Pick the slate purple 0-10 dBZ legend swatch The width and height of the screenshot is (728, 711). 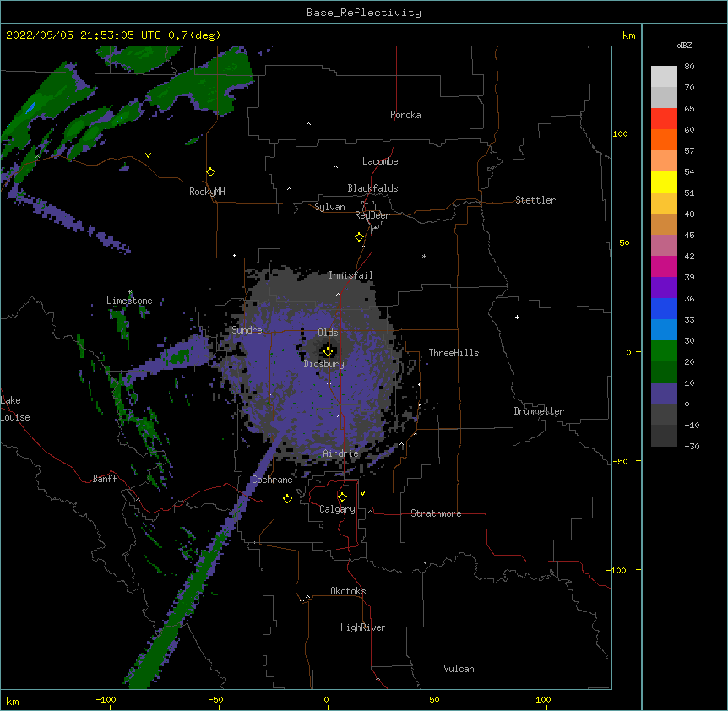(664, 393)
